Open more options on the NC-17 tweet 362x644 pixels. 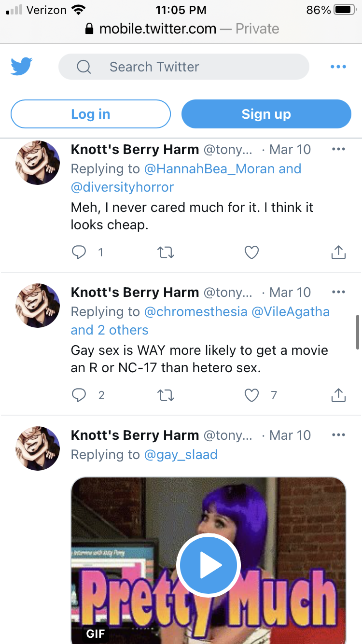339,292
